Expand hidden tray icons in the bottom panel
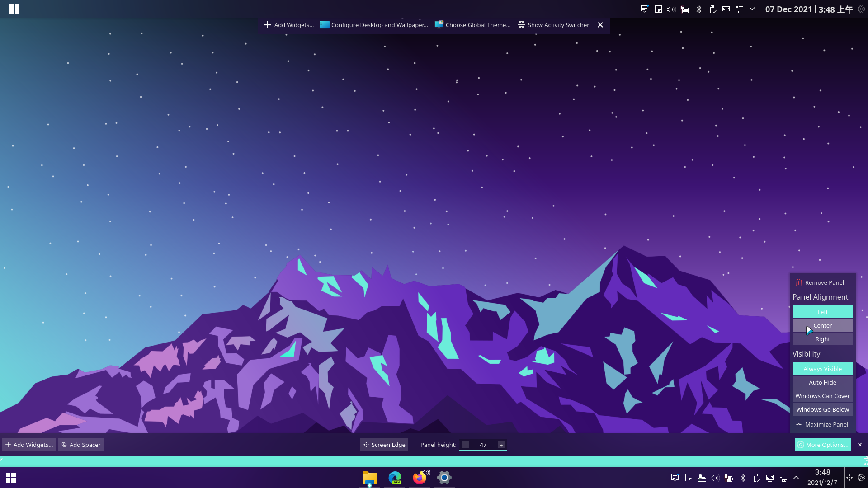Image resolution: width=868 pixels, height=488 pixels. click(x=796, y=478)
